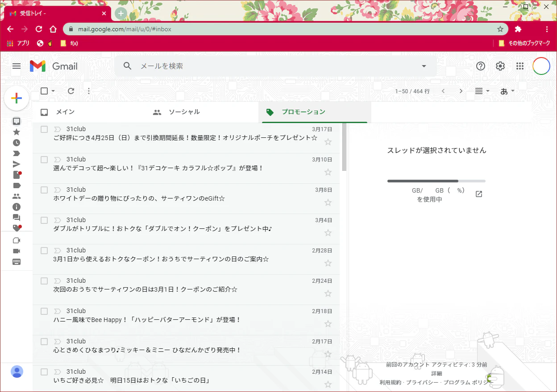Open Gmail settings gear

[500, 66]
